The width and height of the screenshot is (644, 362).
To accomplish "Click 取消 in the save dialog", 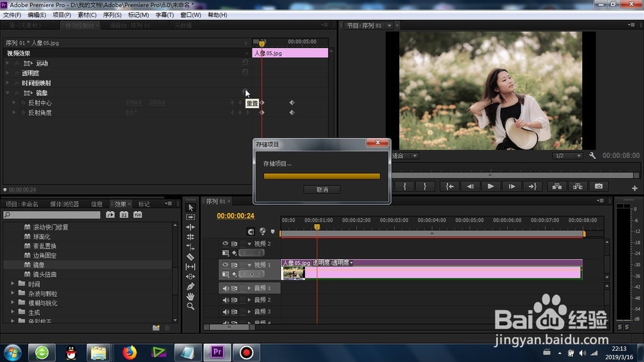I will click(322, 189).
